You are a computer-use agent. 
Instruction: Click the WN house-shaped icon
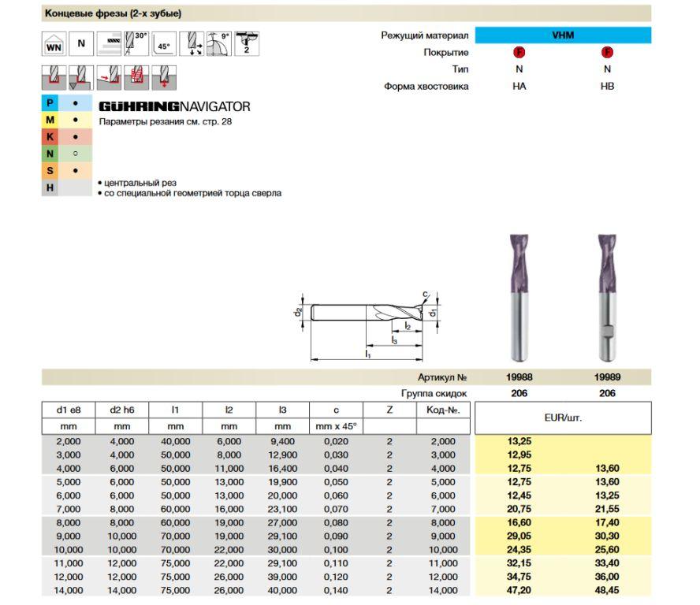(53, 44)
